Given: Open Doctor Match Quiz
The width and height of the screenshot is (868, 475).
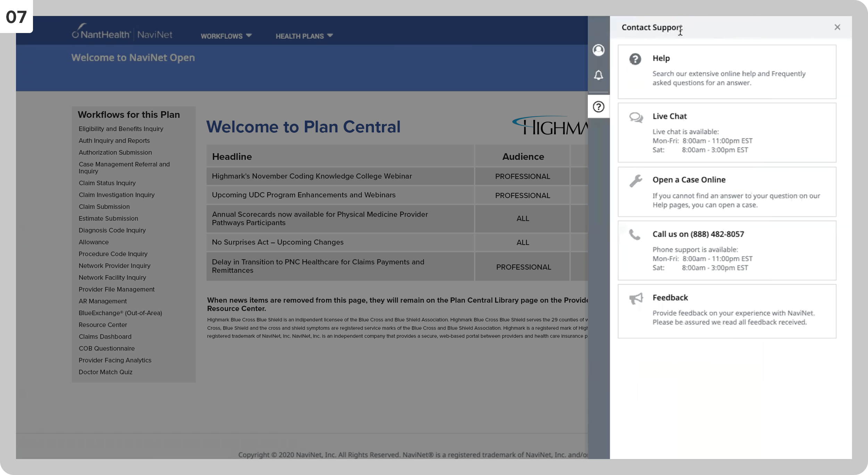Looking at the screenshot, I should point(106,372).
